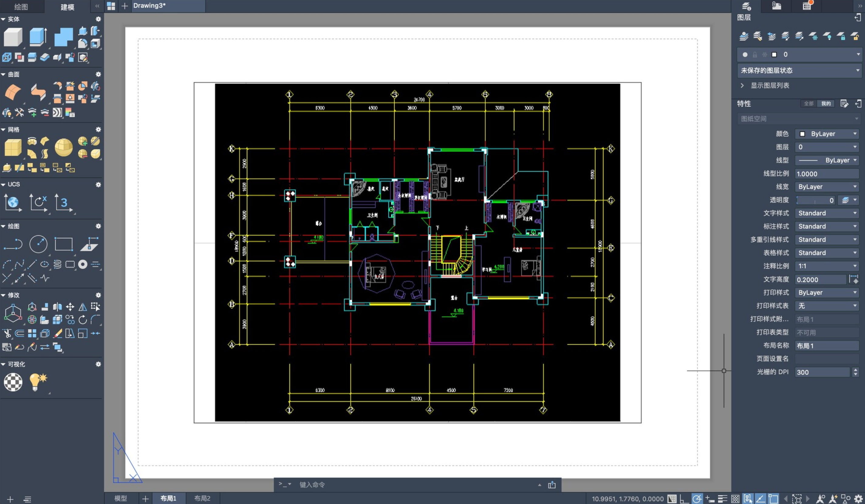The width and height of the screenshot is (865, 504).
Task: Click the World UCS icon
Action: [13, 203]
